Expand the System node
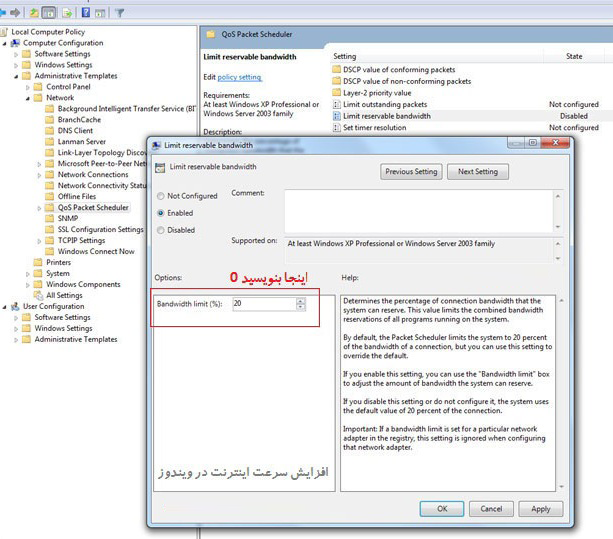 28,274
